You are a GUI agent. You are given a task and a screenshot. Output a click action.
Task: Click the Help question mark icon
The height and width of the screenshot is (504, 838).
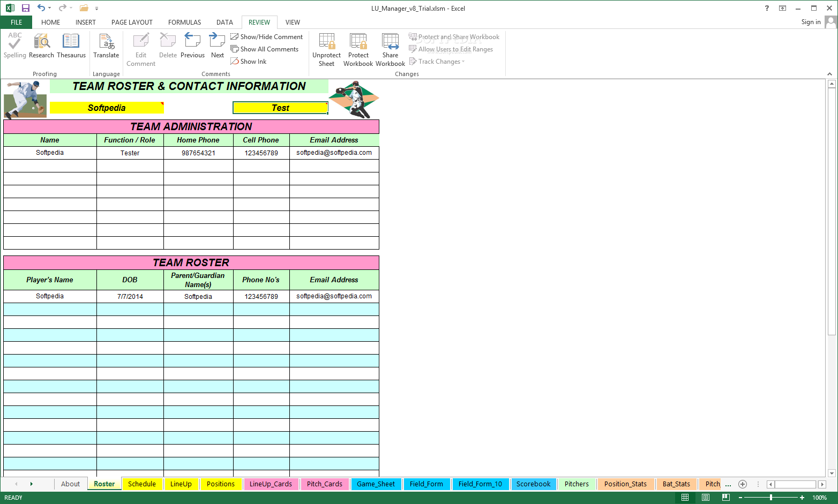tap(767, 8)
